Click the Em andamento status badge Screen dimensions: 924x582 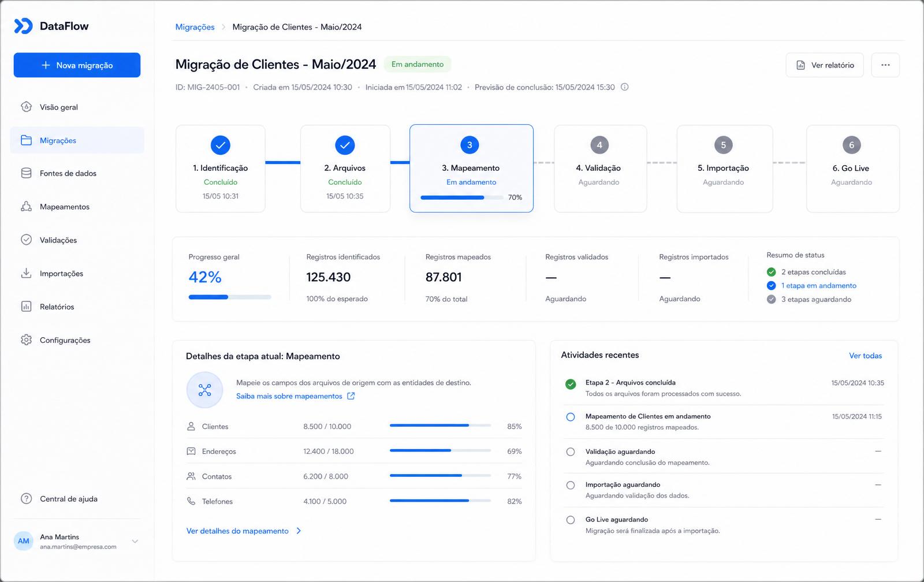418,65
